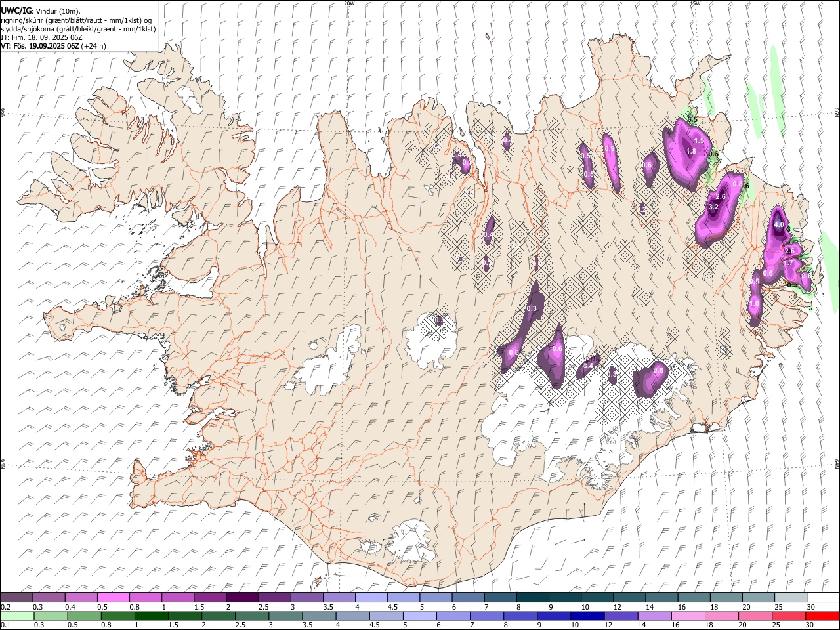
Task: Click the '(+24 h)' forecast offset text
Action: 94,46
